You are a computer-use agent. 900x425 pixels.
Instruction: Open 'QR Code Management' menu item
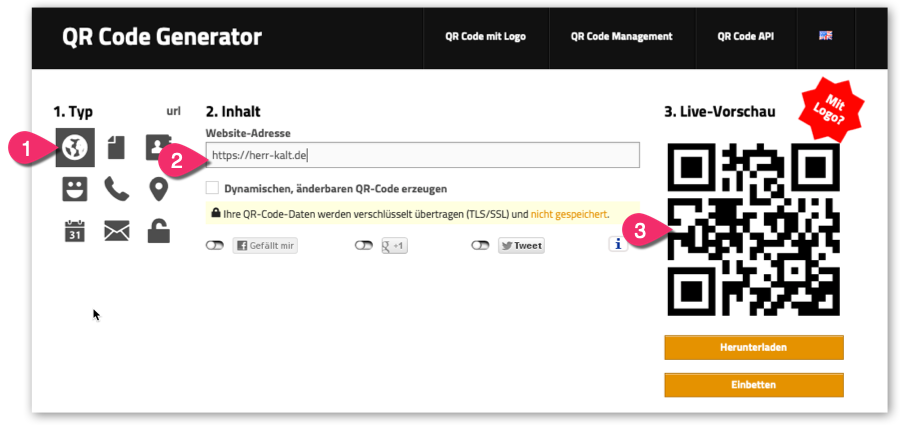[x=621, y=36]
